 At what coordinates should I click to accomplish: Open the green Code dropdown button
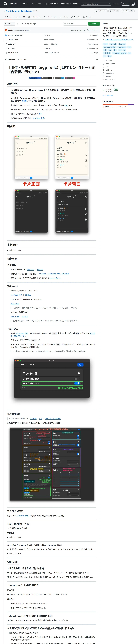(x=94, y=24)
